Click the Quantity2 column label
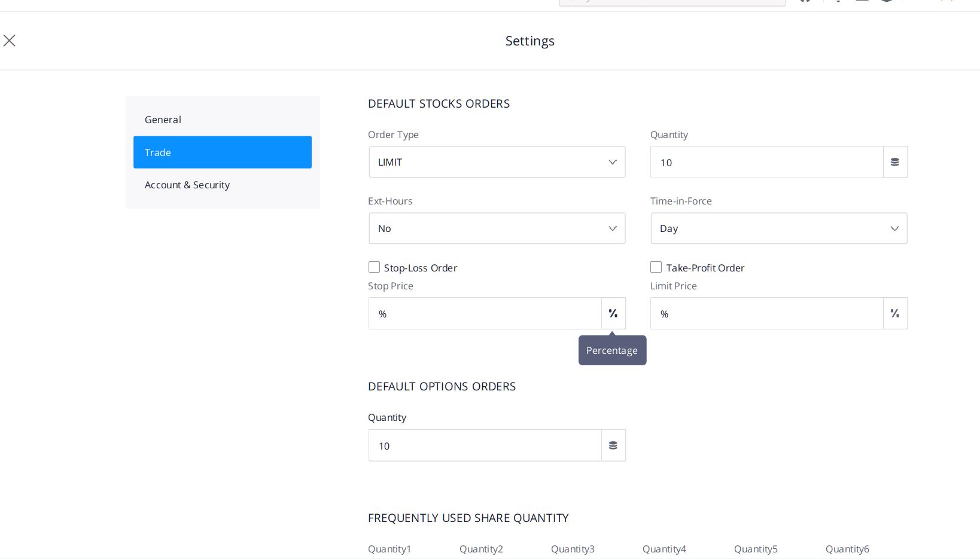 coord(481,549)
